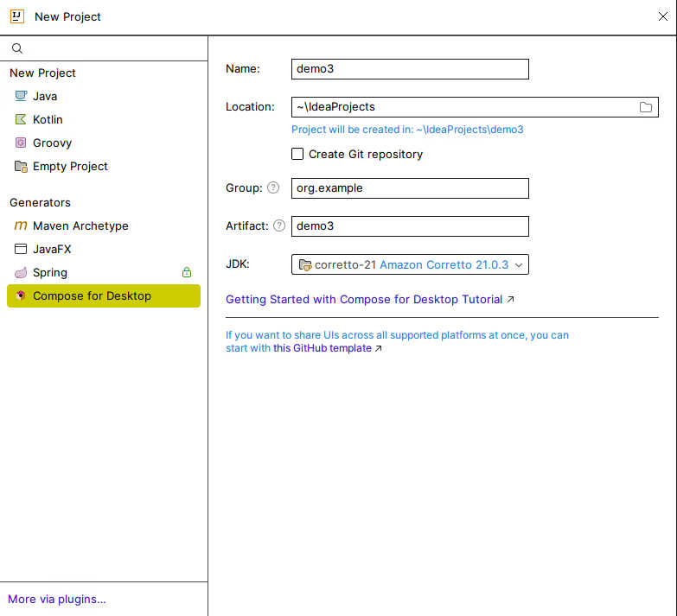Choose JavaFX generator
This screenshot has height=616, width=677.
point(104,249)
